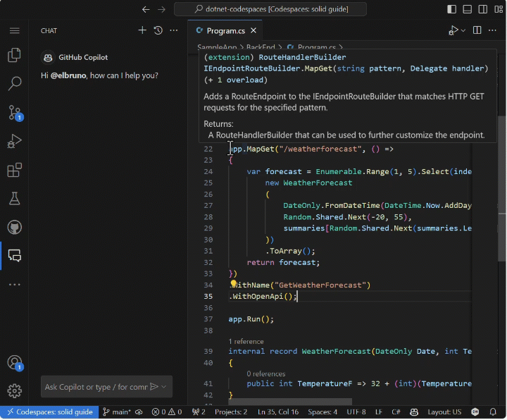
Task: Toggle the primary side bar layout
Action: (452, 9)
